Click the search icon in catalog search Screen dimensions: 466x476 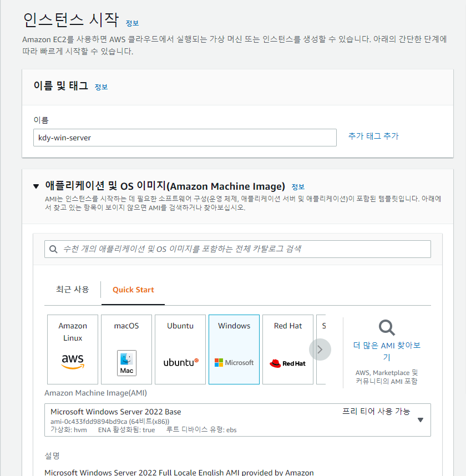pos(53,249)
